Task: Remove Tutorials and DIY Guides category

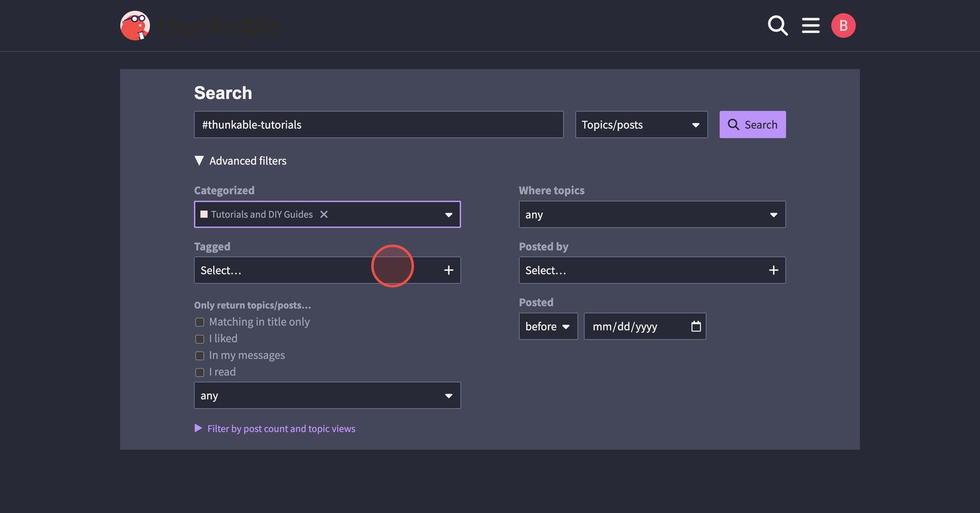Action: (x=324, y=215)
